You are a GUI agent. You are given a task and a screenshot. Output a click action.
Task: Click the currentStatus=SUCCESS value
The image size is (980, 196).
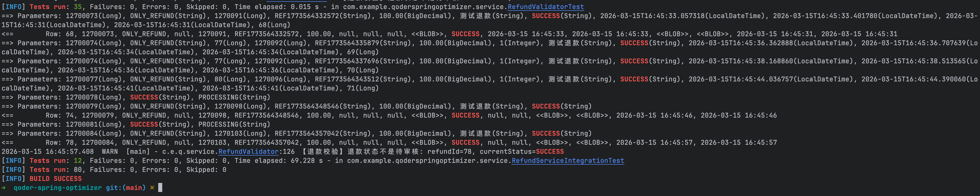pyautogui.click(x=521, y=152)
